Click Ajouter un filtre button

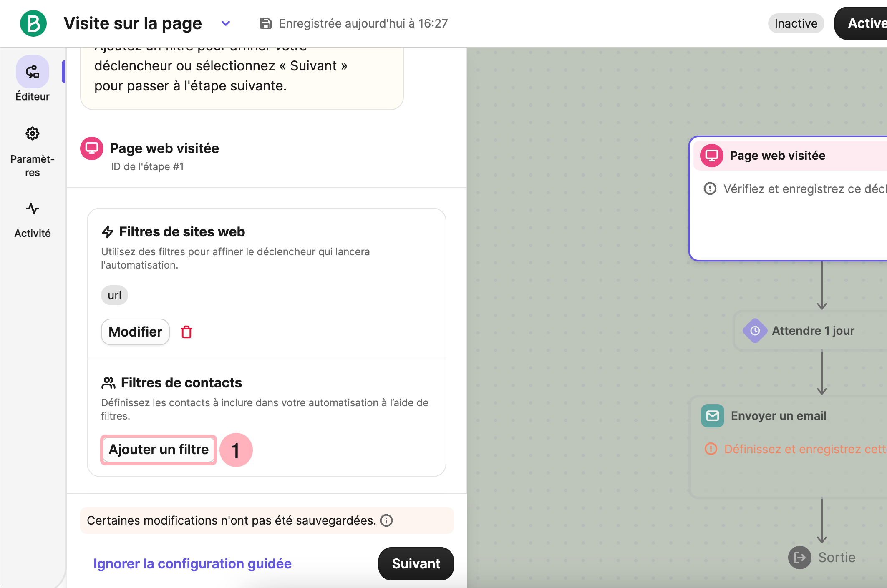159,450
